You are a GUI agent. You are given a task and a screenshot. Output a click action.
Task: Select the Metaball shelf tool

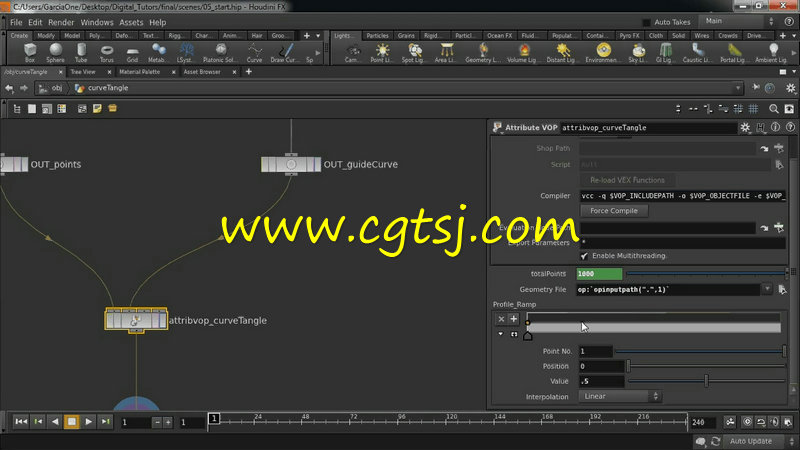pos(158,53)
